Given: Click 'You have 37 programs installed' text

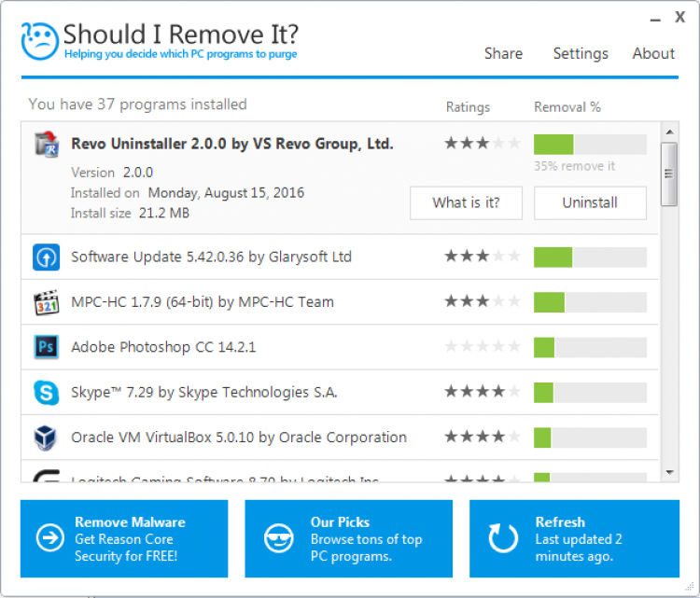Looking at the screenshot, I should [137, 104].
